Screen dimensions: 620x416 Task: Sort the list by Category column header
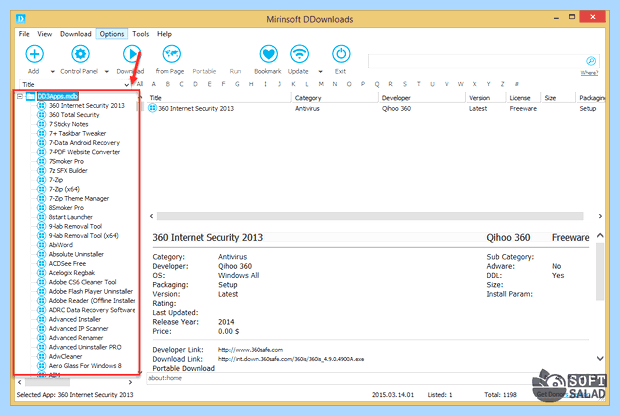tap(335, 98)
